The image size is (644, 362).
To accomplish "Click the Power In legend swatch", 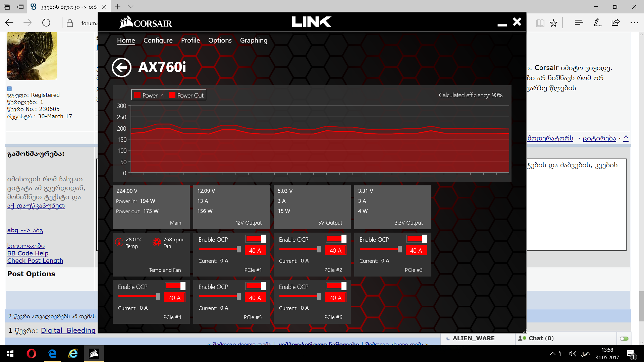I will (137, 95).
